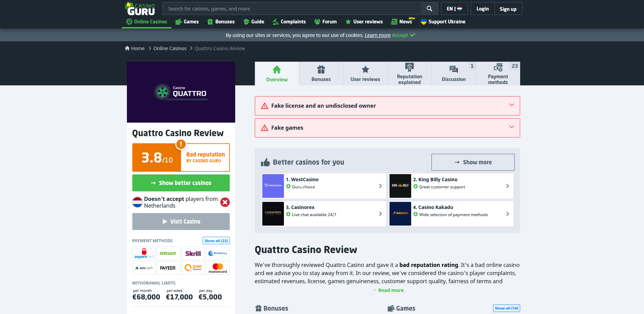Click the Login button

[483, 9]
